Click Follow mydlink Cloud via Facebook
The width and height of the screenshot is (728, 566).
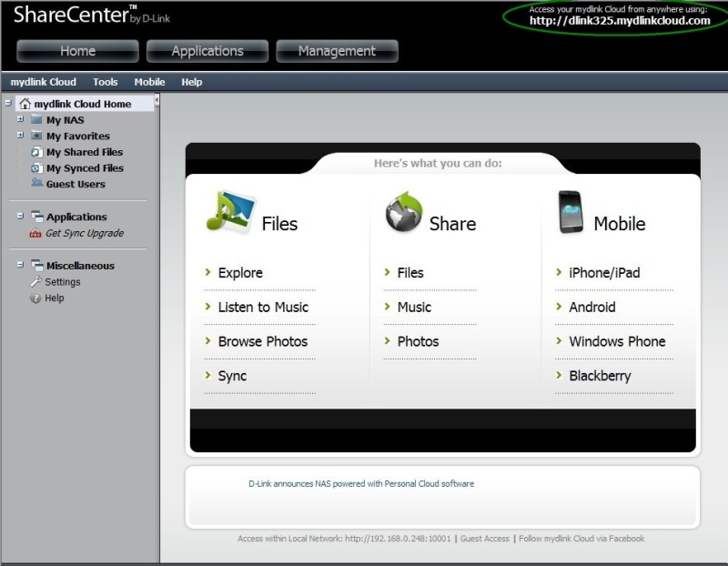[581, 539]
